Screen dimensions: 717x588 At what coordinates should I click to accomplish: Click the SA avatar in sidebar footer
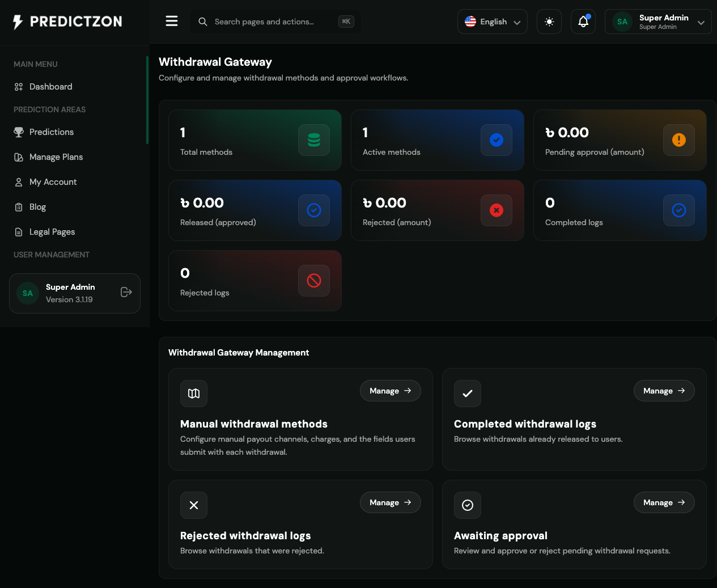[x=28, y=293]
